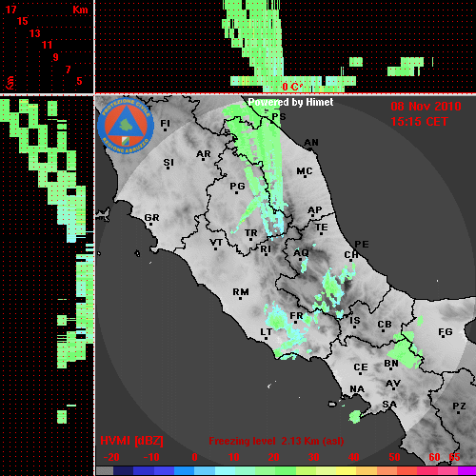Click the '7' altitude label
The width and height of the screenshot is (476, 476).
tap(68, 69)
